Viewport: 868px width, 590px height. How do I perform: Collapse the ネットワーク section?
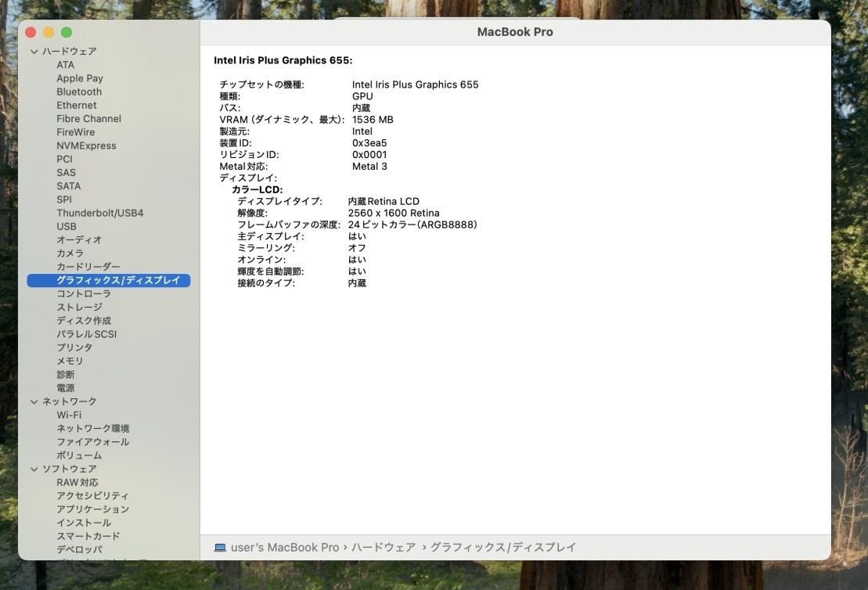(34, 401)
